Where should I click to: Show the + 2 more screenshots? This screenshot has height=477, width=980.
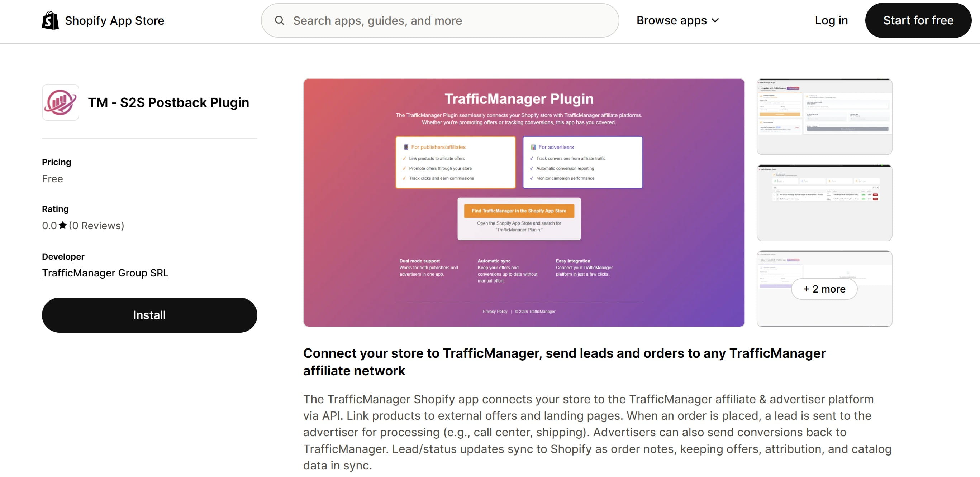pyautogui.click(x=824, y=289)
